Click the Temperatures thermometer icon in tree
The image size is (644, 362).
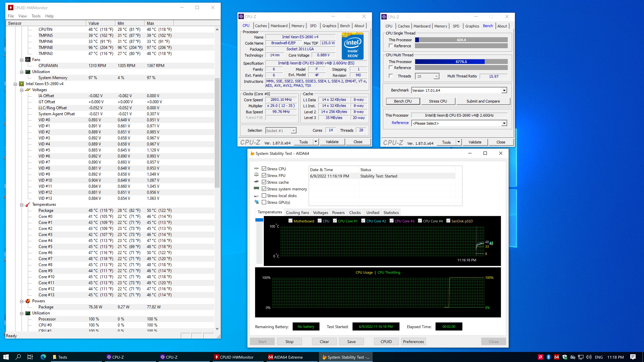pyautogui.click(x=28, y=204)
